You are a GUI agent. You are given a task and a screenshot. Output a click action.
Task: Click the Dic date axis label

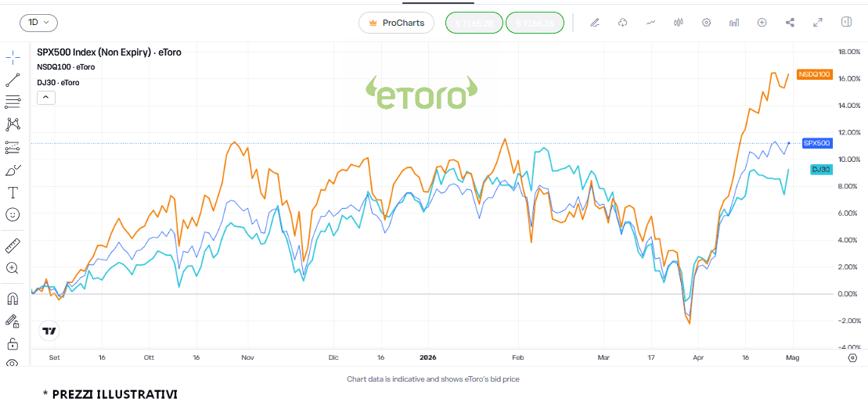click(333, 357)
